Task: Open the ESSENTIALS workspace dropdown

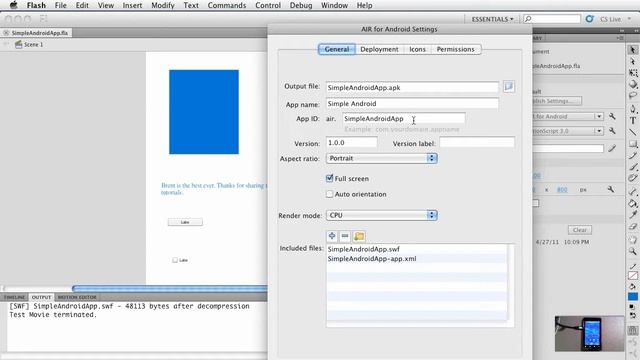Action: [x=493, y=19]
